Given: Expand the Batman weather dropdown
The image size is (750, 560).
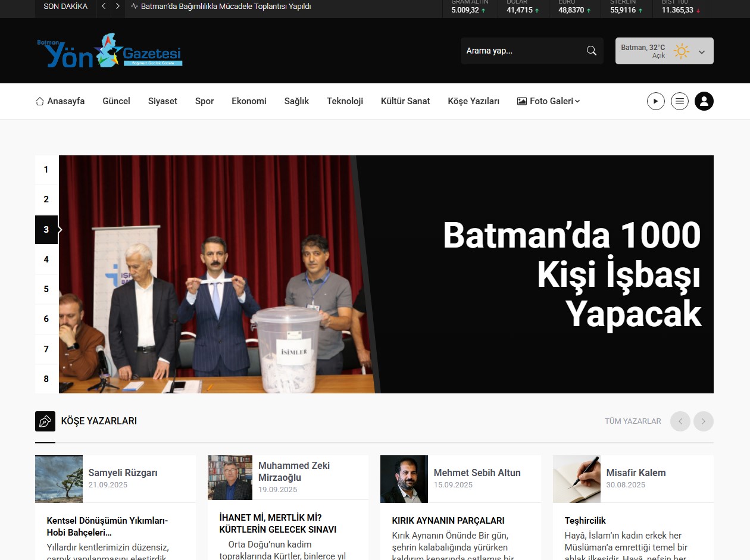Looking at the screenshot, I should 701,52.
